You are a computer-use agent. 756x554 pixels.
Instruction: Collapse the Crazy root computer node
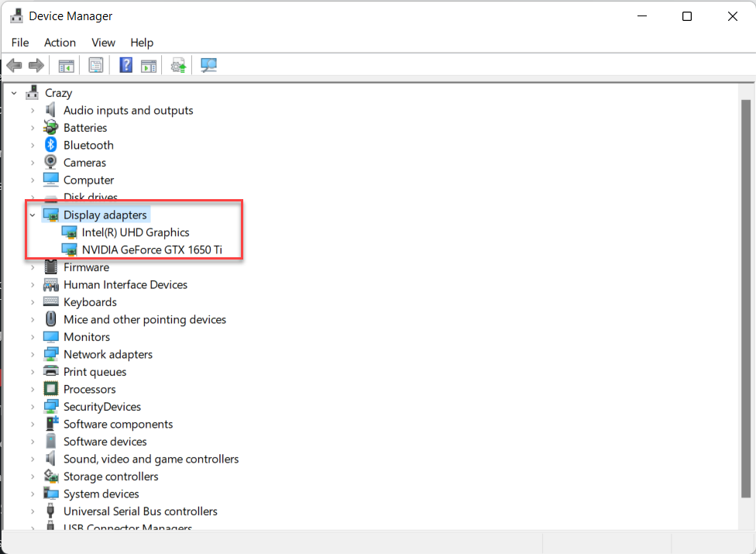pos(14,93)
